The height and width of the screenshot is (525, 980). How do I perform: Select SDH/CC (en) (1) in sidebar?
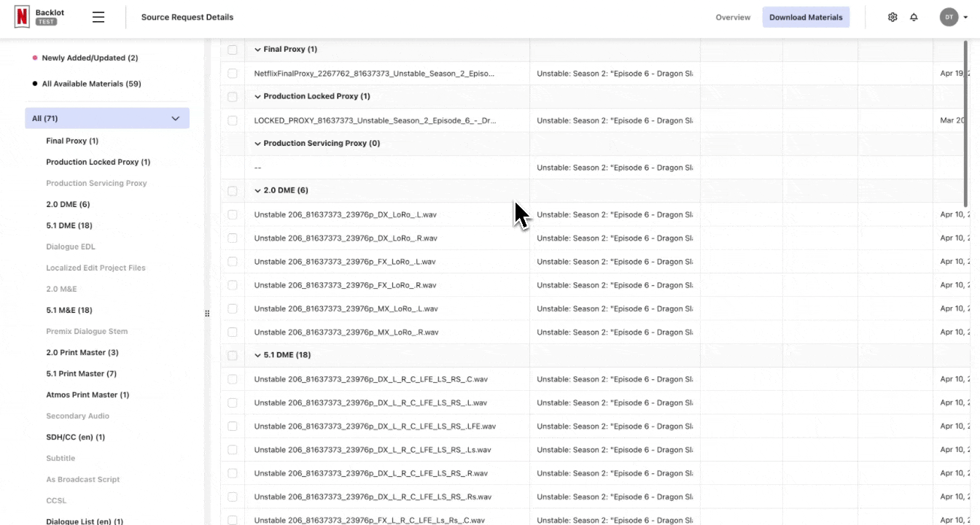[75, 437]
